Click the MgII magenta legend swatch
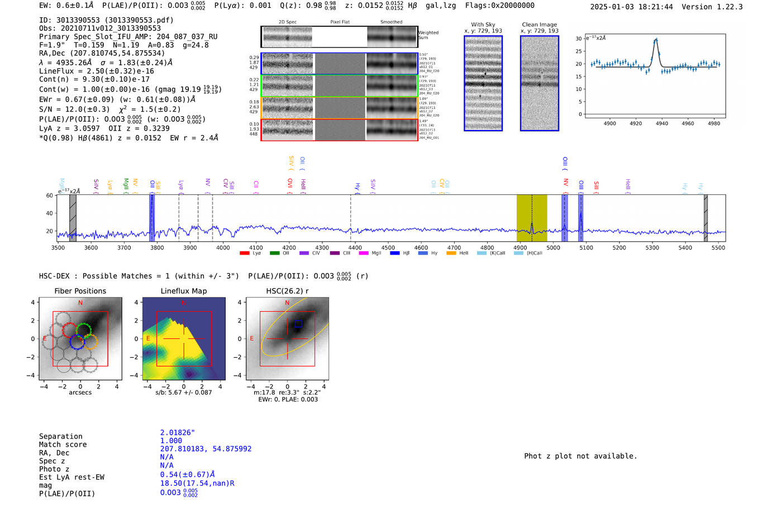This screenshot has height=532, width=782. pos(364,253)
